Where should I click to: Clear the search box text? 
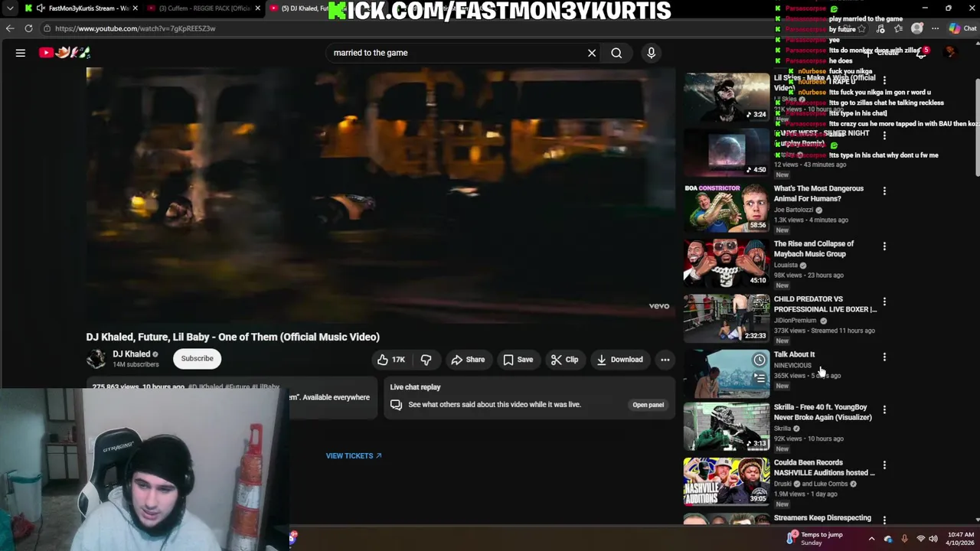[592, 53]
